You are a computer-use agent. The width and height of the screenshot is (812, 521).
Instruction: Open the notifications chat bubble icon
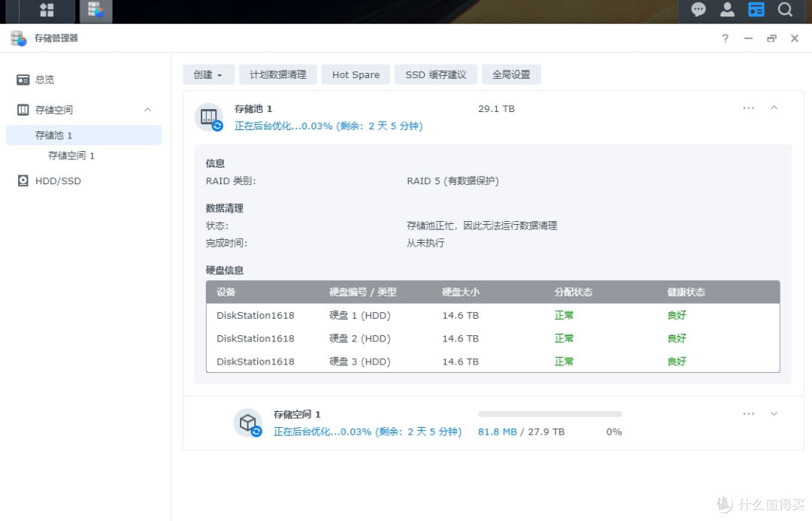click(698, 9)
